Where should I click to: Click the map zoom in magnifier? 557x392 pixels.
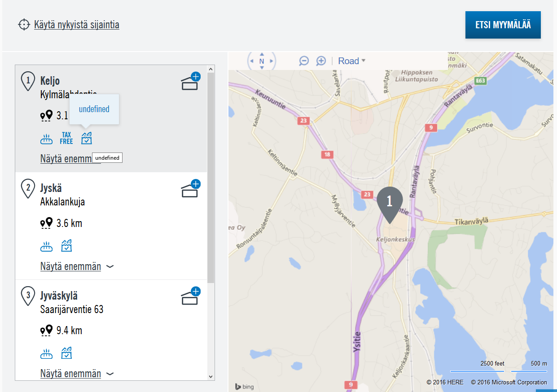[x=321, y=61]
